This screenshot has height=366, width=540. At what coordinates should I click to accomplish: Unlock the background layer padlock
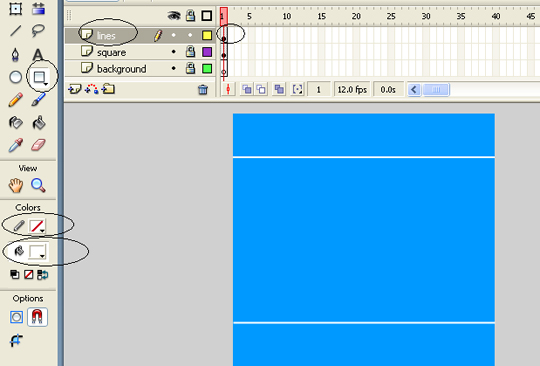pos(190,68)
